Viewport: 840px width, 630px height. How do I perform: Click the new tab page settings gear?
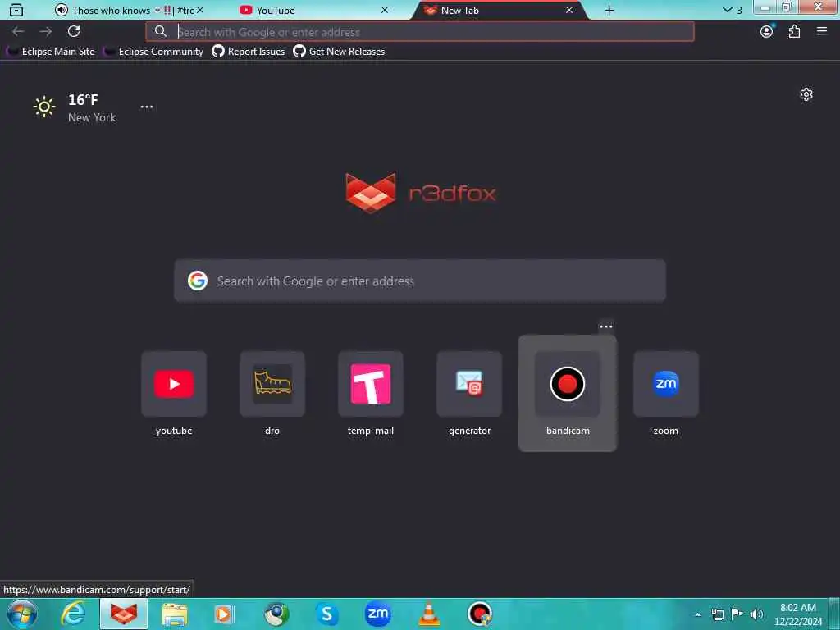[x=806, y=95]
